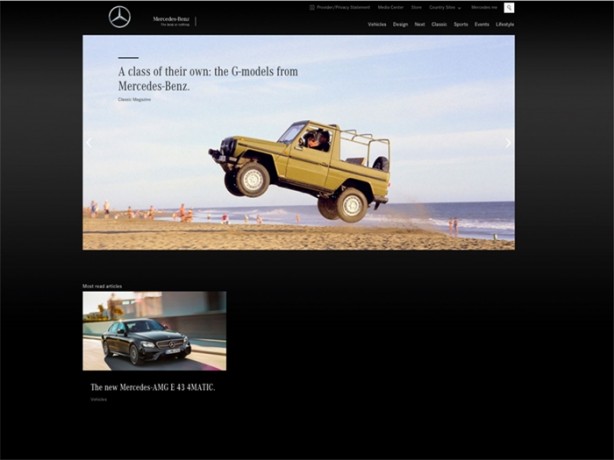Visit the Store link

tap(416, 7)
